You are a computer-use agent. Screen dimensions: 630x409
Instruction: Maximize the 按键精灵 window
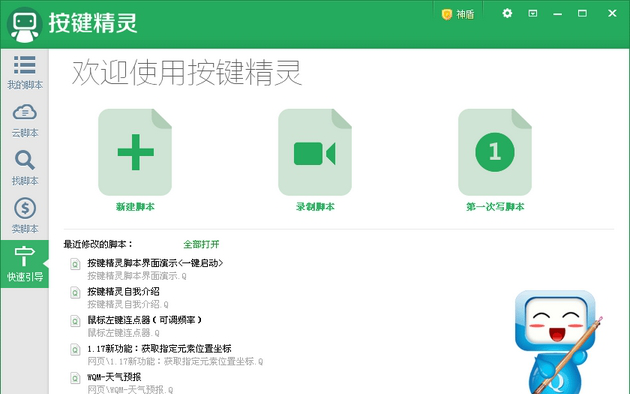582,14
